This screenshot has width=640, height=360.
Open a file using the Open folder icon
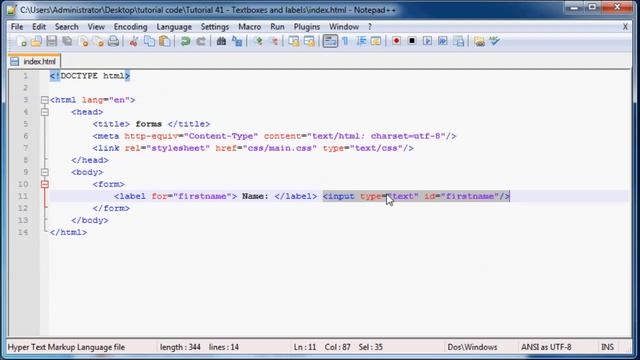pyautogui.click(x=36, y=41)
